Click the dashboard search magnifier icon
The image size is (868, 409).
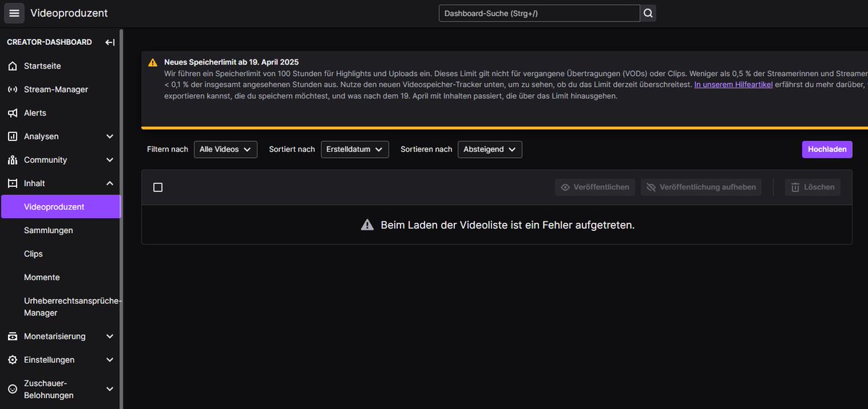648,13
